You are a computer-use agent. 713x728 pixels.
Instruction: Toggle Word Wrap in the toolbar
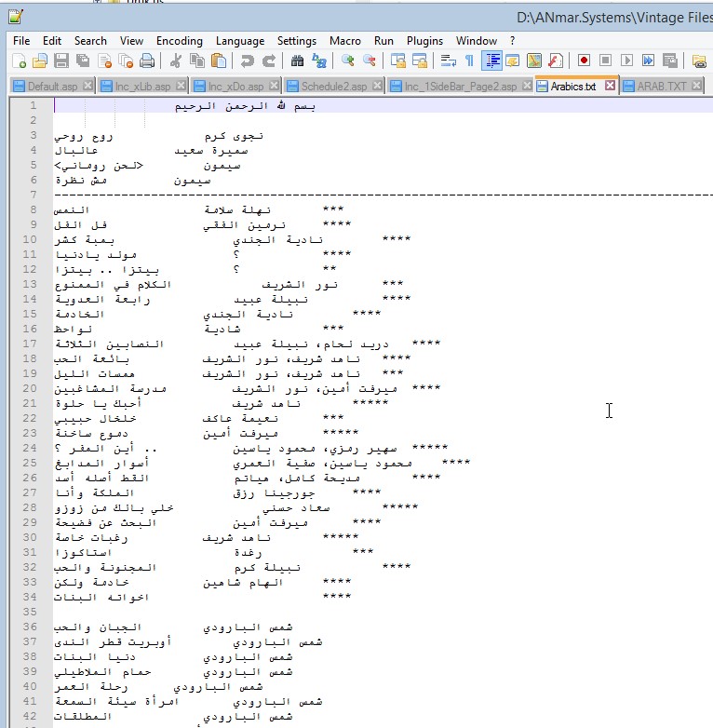point(448,61)
